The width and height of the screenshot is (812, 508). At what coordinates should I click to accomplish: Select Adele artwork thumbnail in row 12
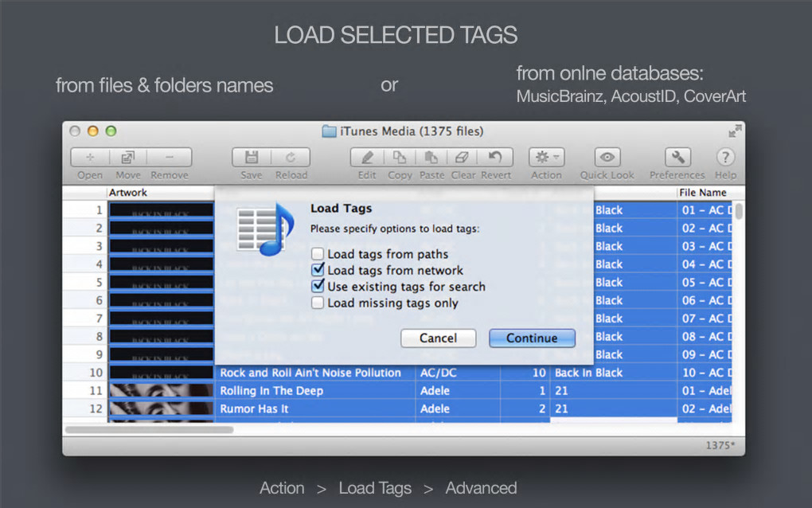[161, 409]
